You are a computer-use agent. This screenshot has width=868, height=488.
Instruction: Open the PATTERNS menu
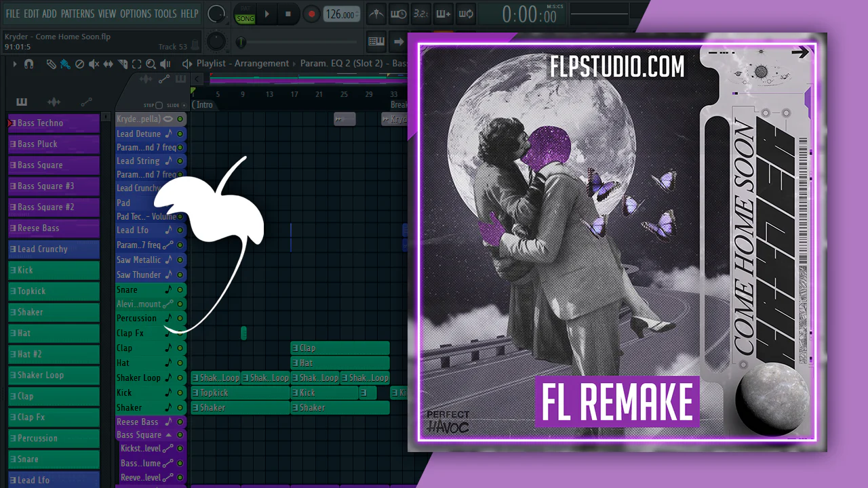pos(77,14)
